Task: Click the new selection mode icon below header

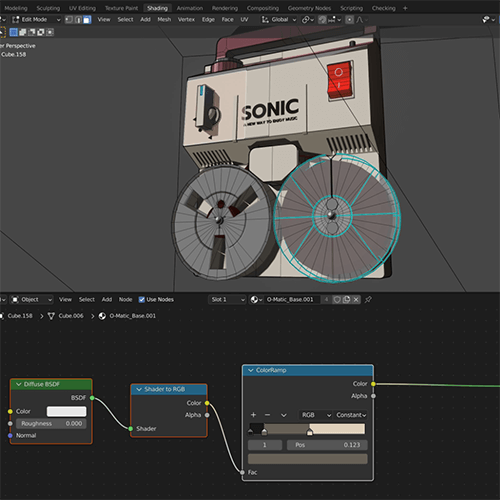Action: pos(13,32)
